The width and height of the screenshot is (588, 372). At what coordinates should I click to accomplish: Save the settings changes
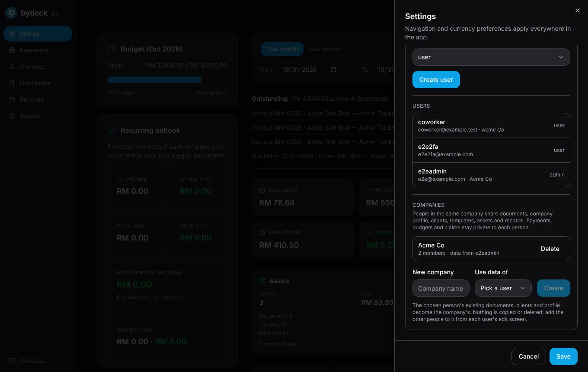(x=563, y=356)
